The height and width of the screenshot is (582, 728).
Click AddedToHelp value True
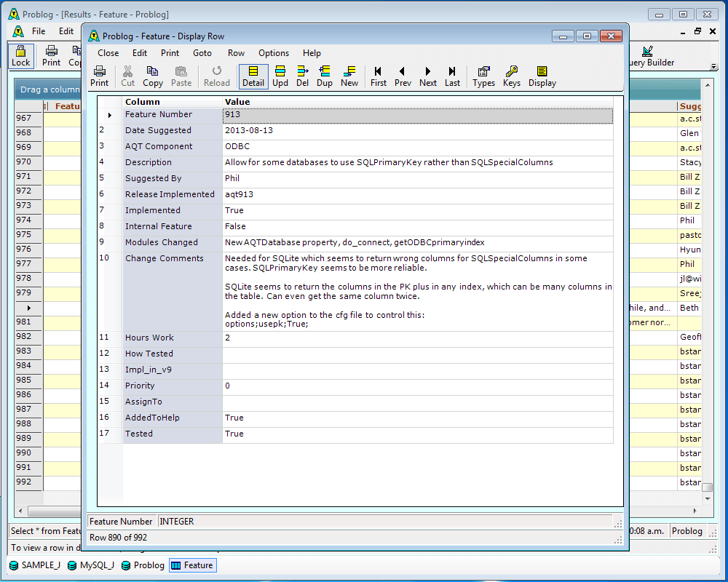tap(417, 418)
